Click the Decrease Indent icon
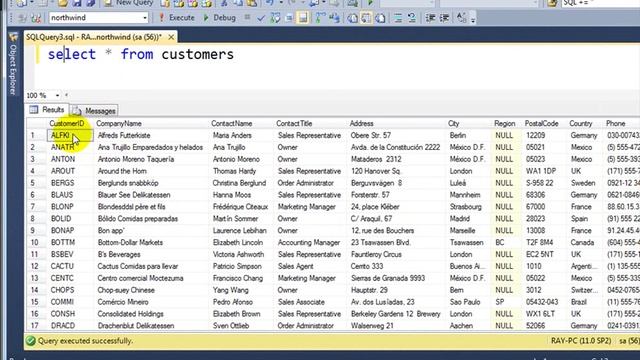The image size is (640, 360). tap(430, 18)
